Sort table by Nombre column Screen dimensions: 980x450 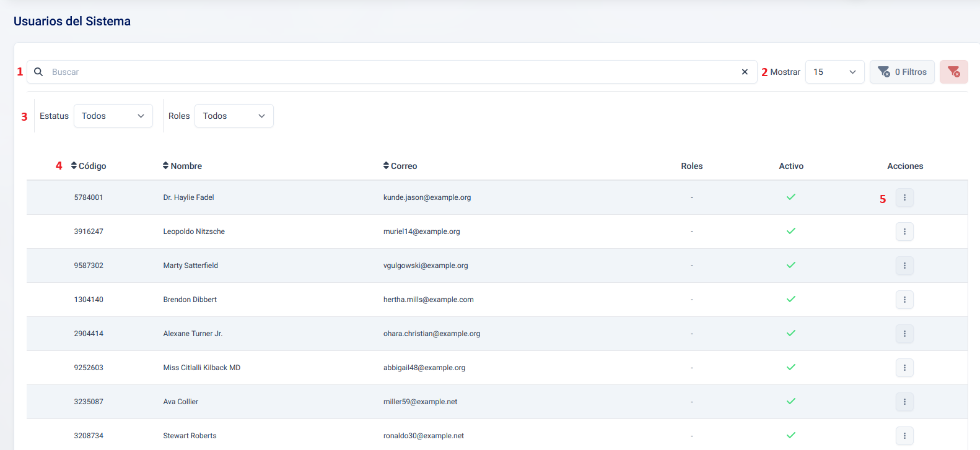click(183, 166)
